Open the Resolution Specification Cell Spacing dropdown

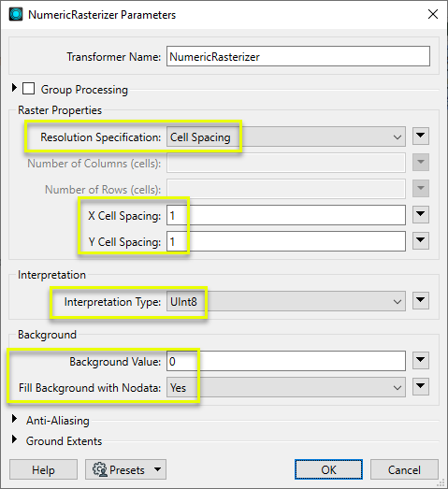point(286,137)
